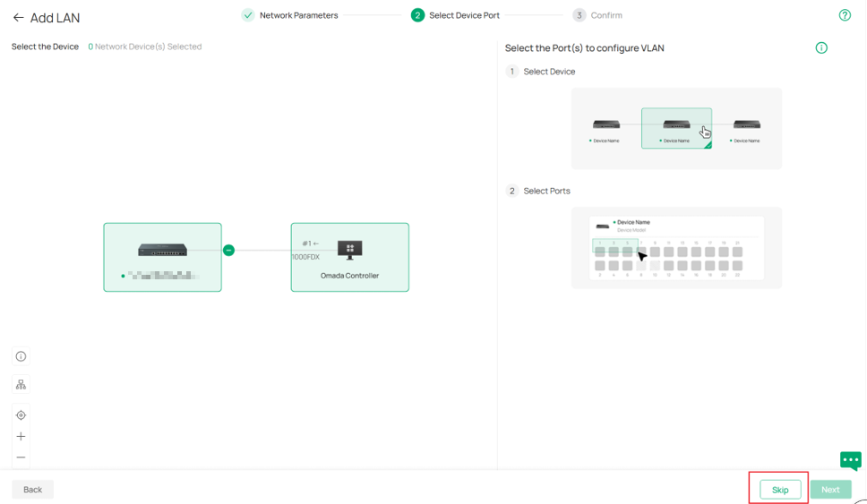Open the help question mark icon
This screenshot has width=867, height=504.
[845, 15]
